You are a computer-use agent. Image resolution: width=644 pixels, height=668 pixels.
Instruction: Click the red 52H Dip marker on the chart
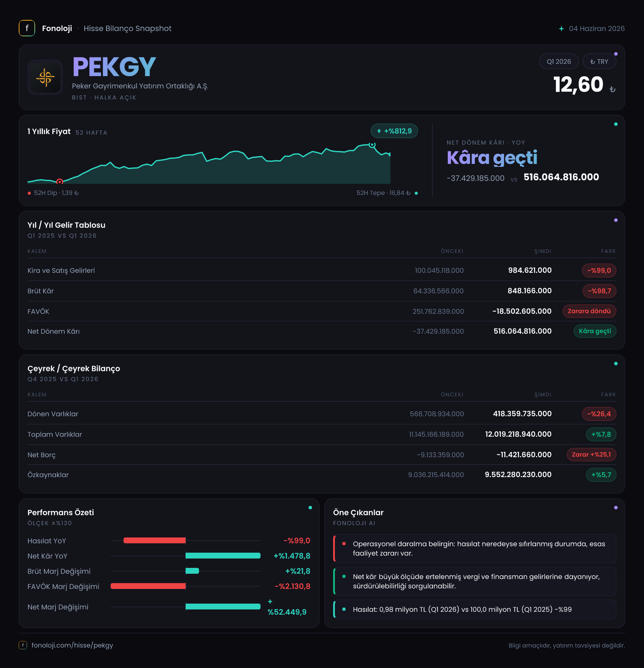coord(60,182)
